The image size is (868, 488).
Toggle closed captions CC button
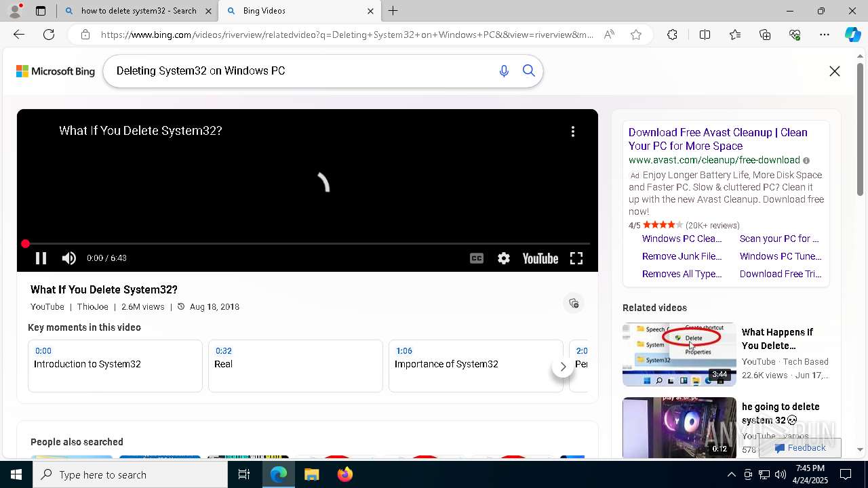[477, 258]
